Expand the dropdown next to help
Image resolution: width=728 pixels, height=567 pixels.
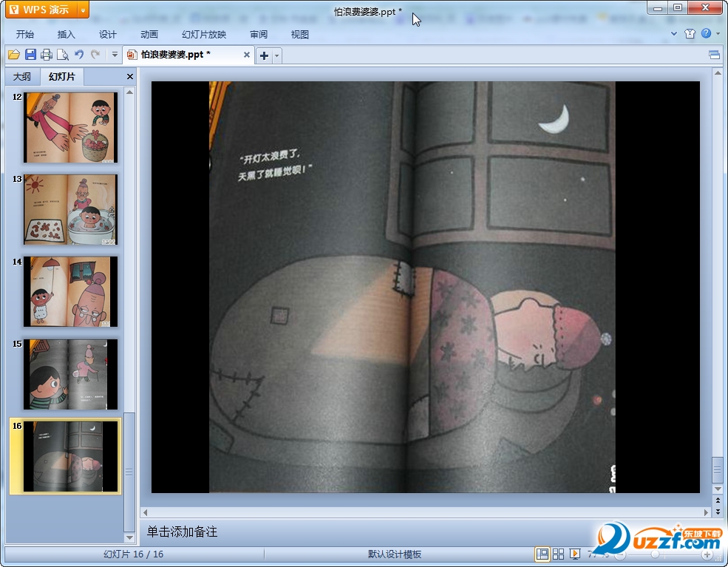tap(718, 33)
